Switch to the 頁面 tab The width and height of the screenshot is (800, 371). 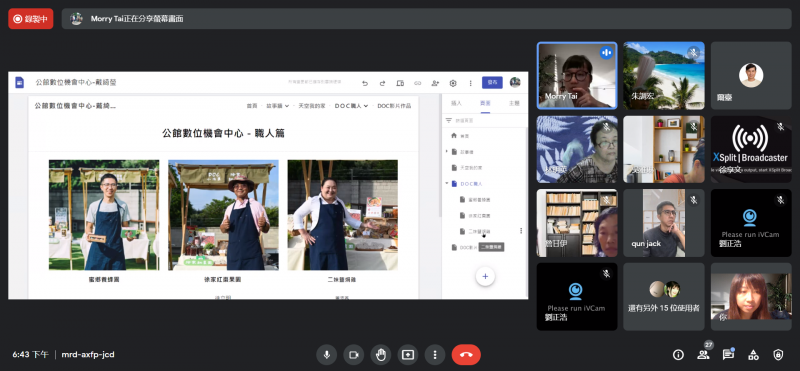485,104
